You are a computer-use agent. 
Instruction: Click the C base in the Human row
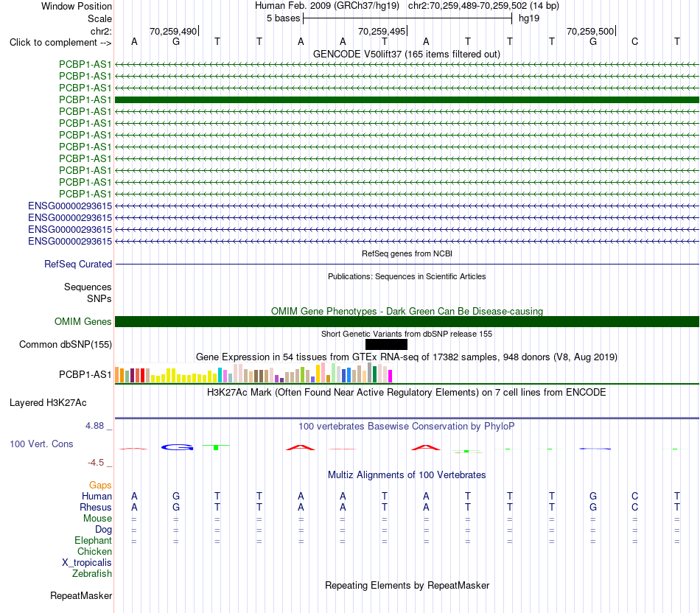pos(635,496)
